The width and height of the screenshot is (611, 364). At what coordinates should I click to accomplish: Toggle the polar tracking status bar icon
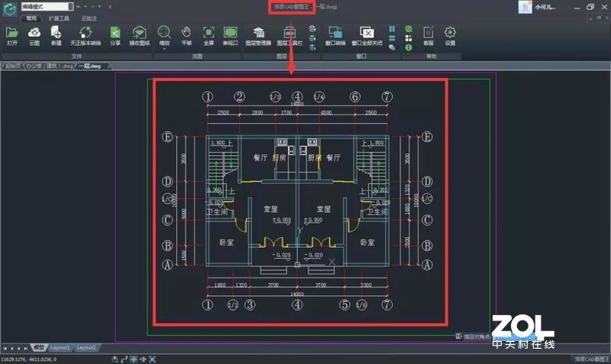tap(124, 359)
